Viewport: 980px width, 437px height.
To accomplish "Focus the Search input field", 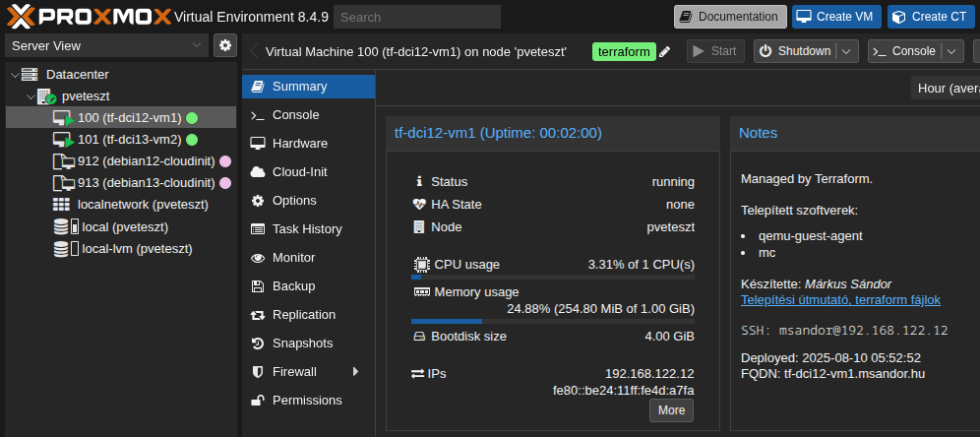I will 417,17.
